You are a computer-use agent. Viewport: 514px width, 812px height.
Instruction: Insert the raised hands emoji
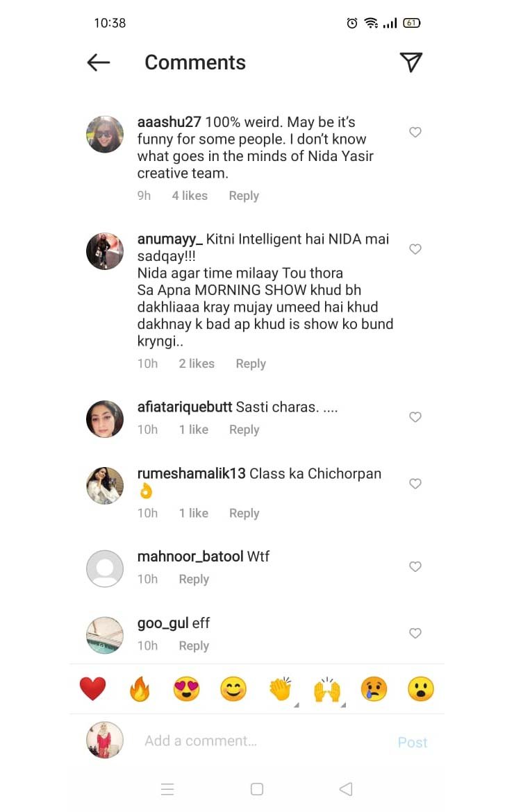(x=327, y=689)
